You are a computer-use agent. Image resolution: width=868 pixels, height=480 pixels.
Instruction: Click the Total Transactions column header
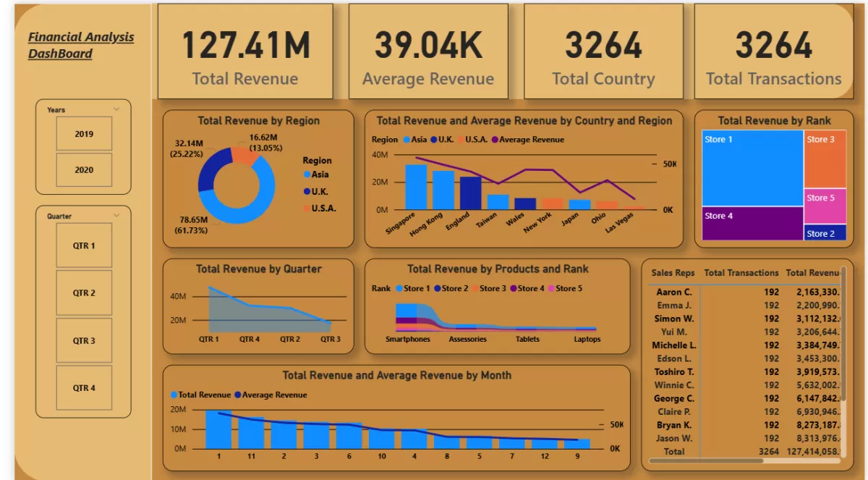(741, 273)
